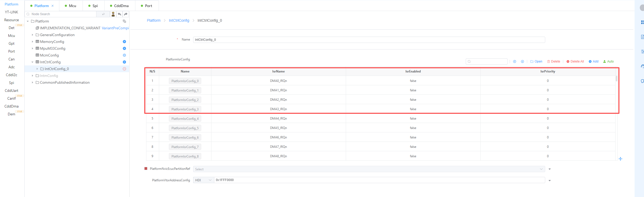
Task: Select the Platform tab
Action: 42,6
